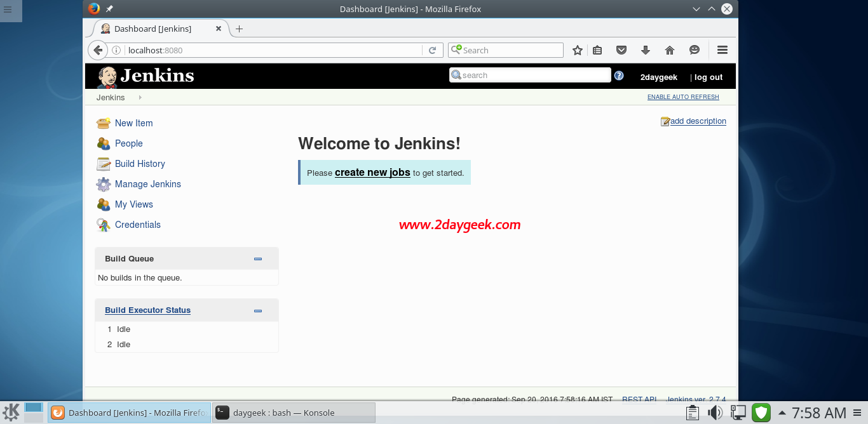Open Build Executor Status link
The height and width of the screenshot is (424, 868).
coord(148,310)
